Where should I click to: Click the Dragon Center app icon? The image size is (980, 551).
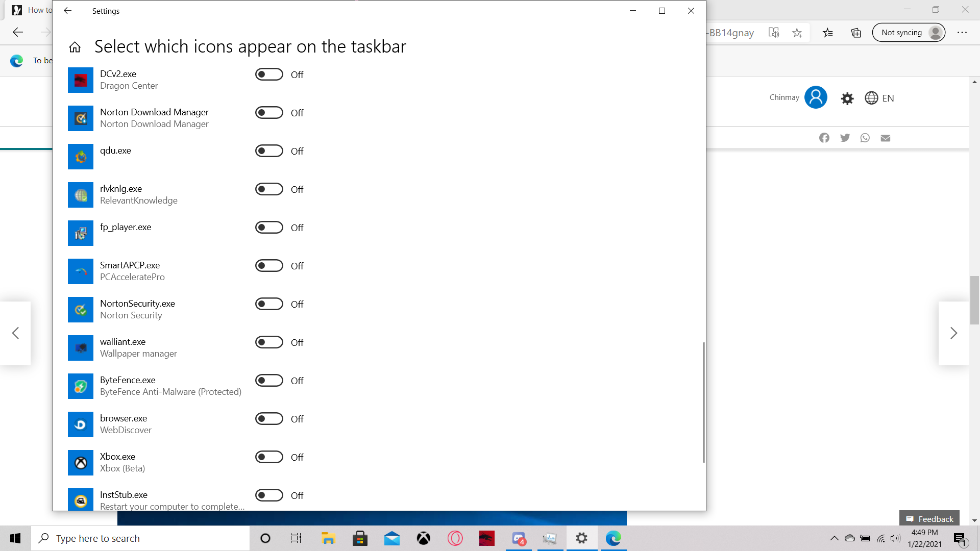tap(81, 80)
